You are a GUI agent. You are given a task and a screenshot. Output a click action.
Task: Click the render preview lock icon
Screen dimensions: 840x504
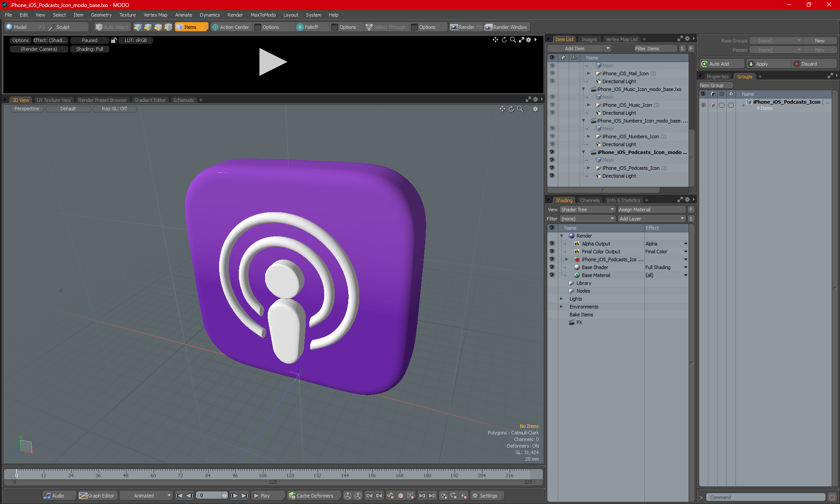pos(114,40)
